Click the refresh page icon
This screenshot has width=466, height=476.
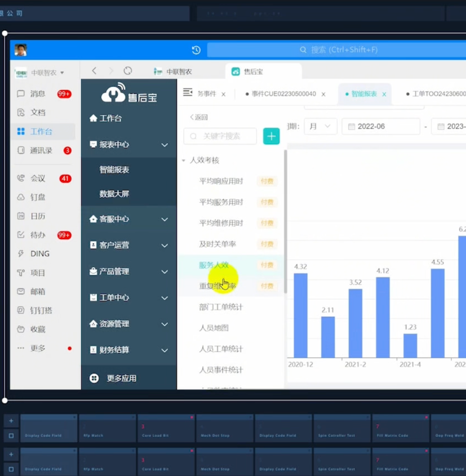tap(128, 71)
